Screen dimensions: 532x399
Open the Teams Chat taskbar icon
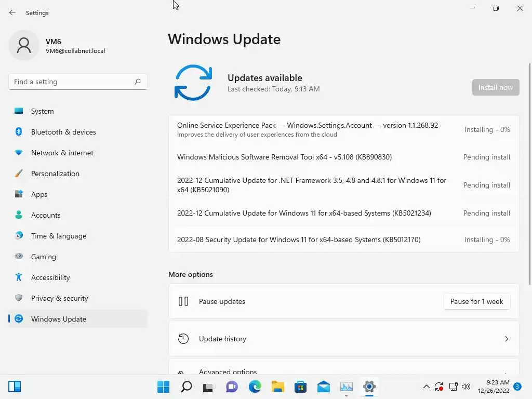[x=232, y=387]
